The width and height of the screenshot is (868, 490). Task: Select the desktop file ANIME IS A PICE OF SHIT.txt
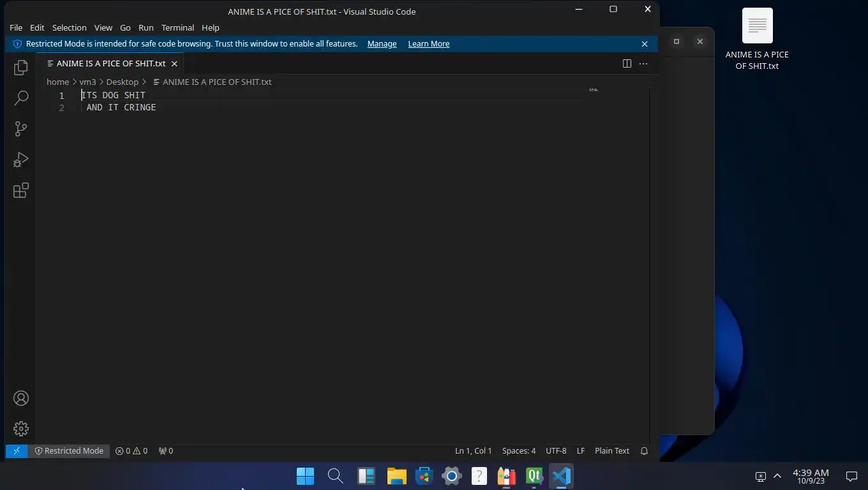[x=757, y=40]
